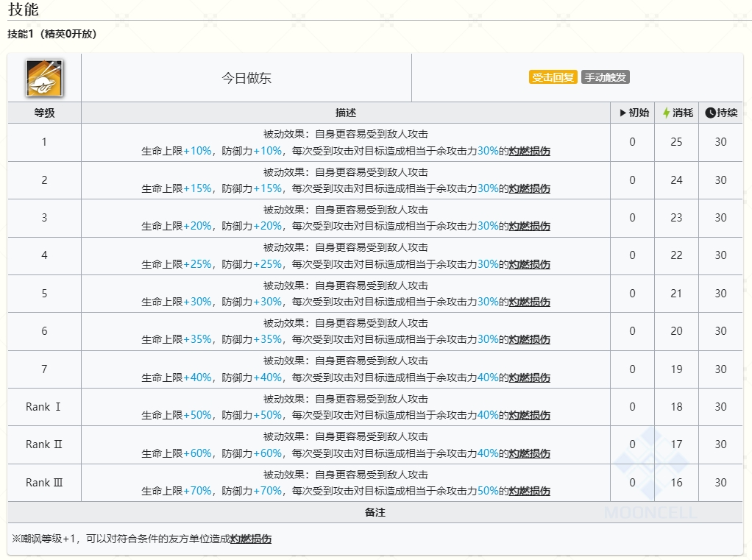Screen dimensions: 752x560
Task: Open 灼燃损伤 link in level 1 row
Action: click(529, 151)
